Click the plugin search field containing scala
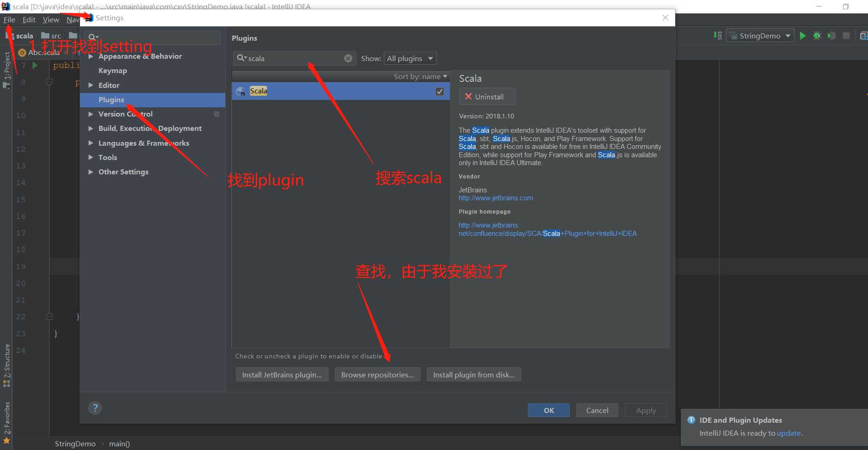The height and width of the screenshot is (450, 868). [x=295, y=58]
